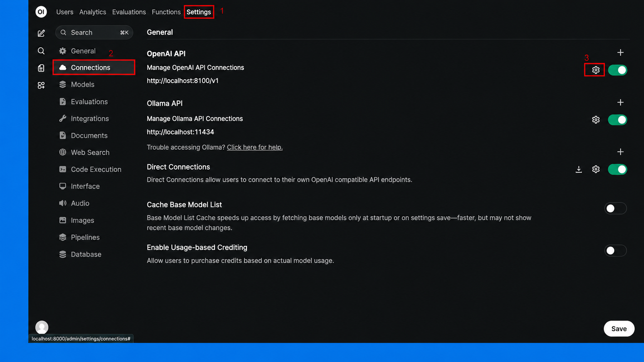Open the Analytics tab
Screen dimensions: 644x362
click(x=92, y=12)
